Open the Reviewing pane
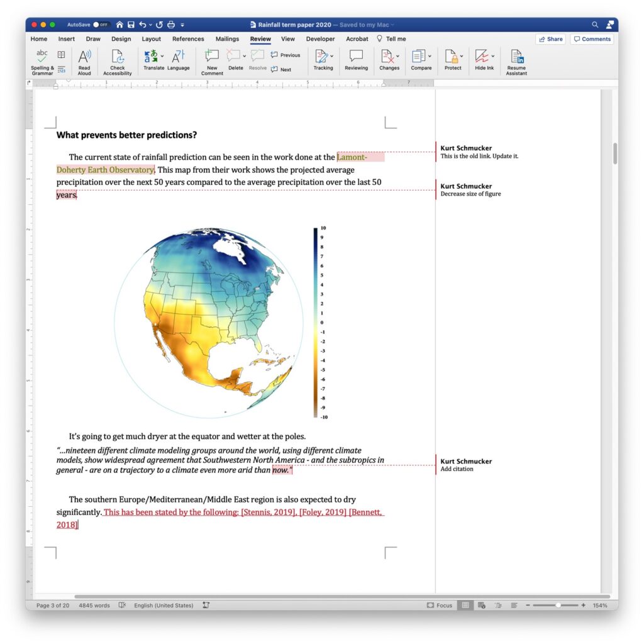The width and height of the screenshot is (644, 644). 356,60
